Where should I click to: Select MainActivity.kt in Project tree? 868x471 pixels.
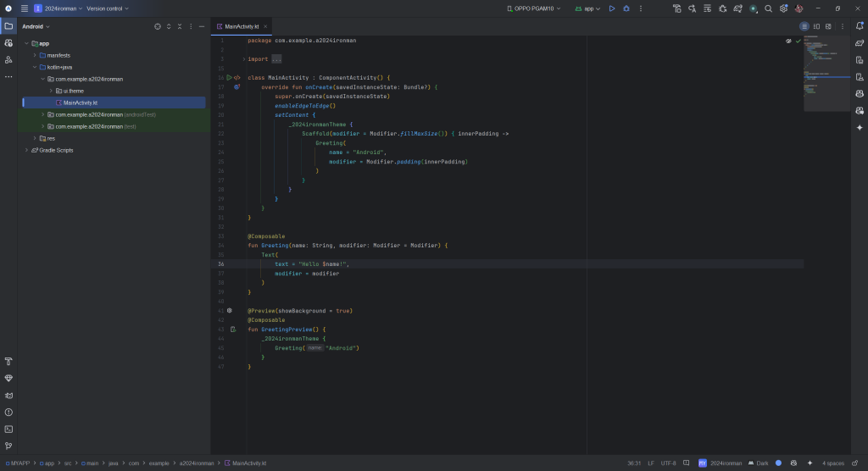click(x=114, y=103)
